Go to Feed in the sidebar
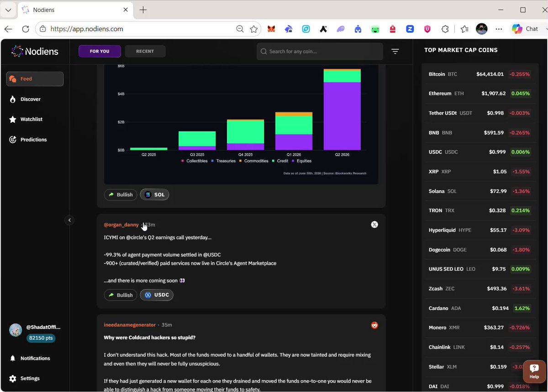The height and width of the screenshot is (392, 548). click(35, 79)
